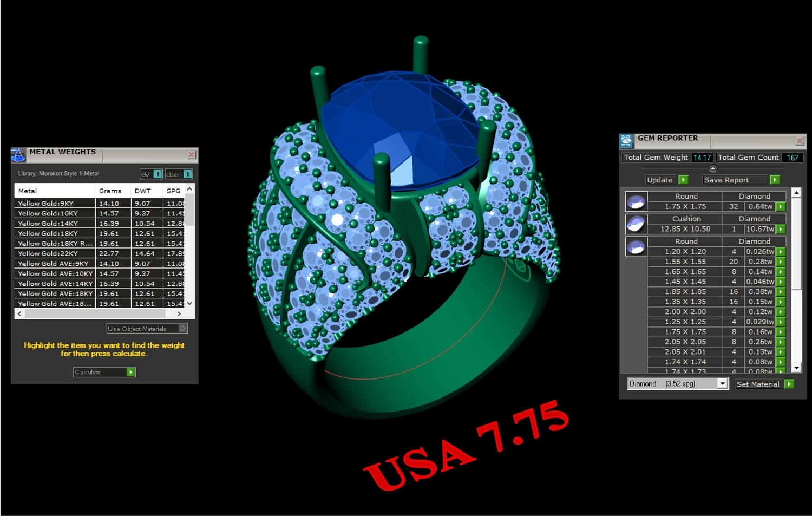Click the green arrow for the 10.67tw cushion row
The image size is (812, 516).
(x=781, y=230)
